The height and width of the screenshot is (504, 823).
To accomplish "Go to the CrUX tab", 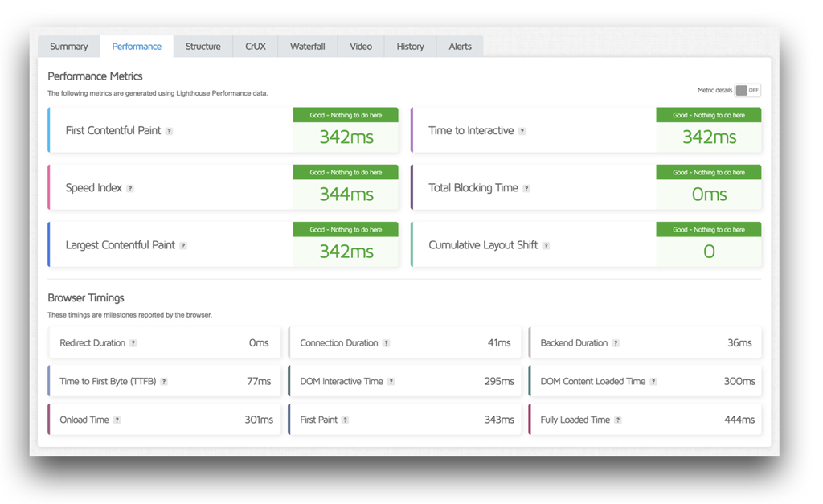I will click(256, 47).
